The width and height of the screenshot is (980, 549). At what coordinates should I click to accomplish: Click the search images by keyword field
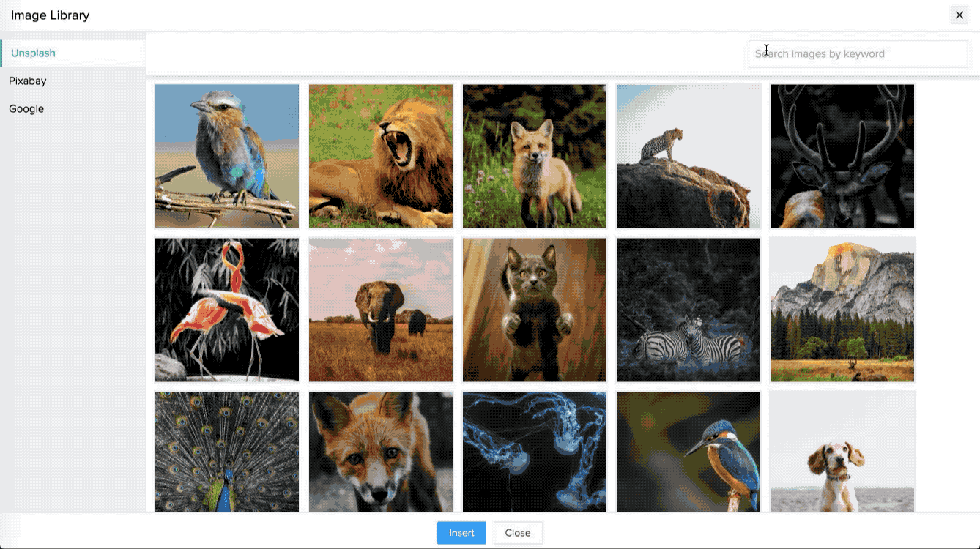pos(858,53)
